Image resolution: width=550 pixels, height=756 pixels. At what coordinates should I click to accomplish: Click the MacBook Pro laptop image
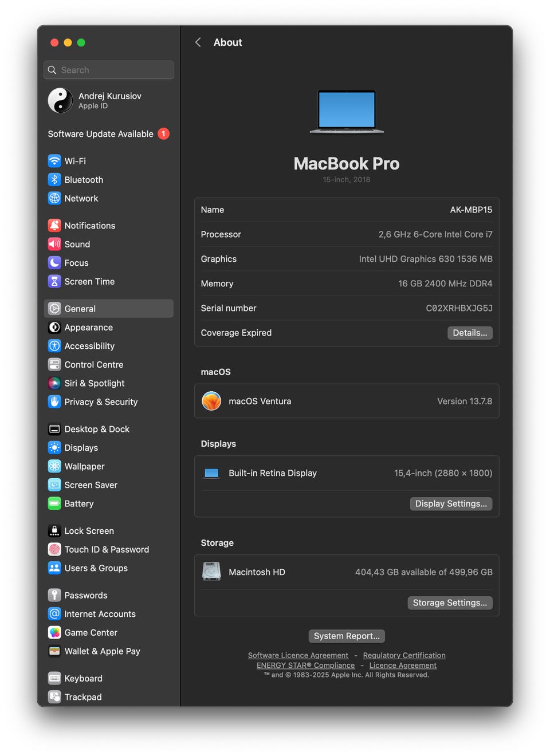point(347,112)
